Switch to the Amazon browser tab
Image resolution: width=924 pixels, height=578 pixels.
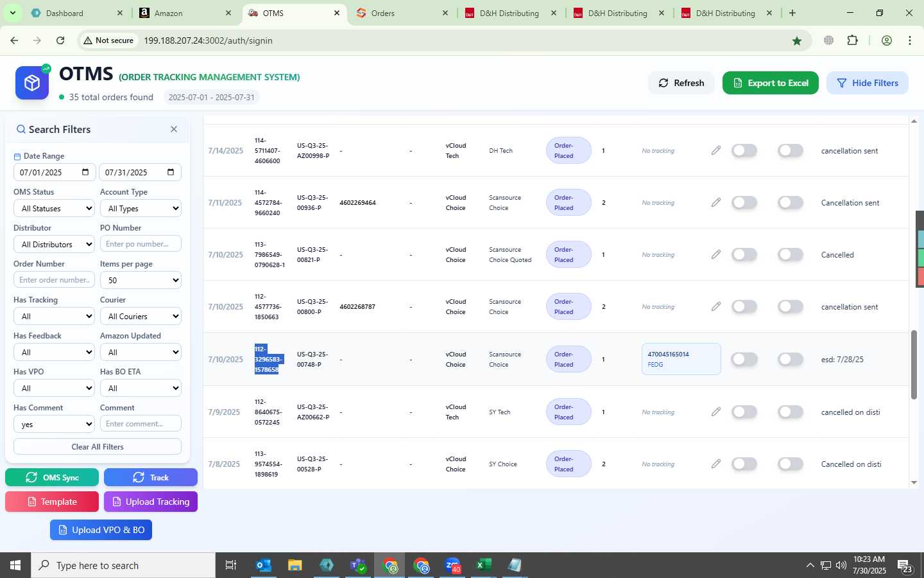[185, 13]
